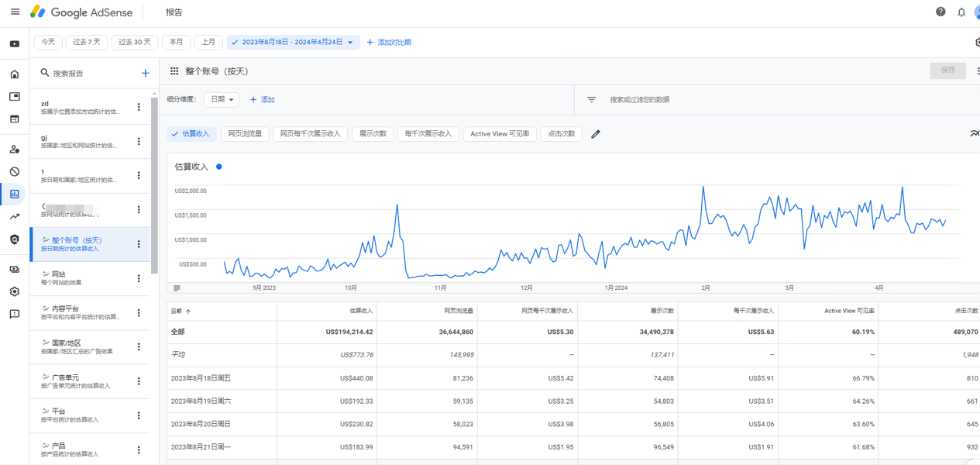Create new report with plus icon
Screen dimensions: 980x465
145,73
